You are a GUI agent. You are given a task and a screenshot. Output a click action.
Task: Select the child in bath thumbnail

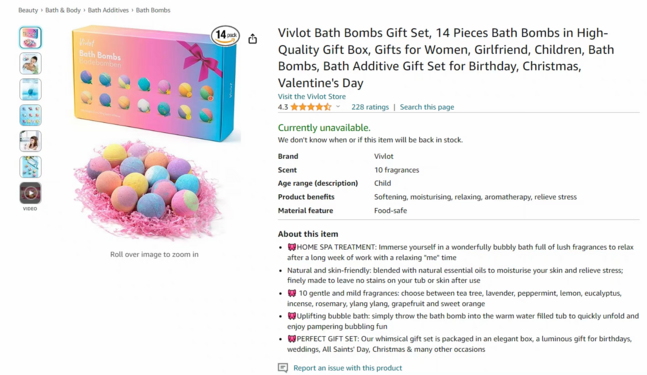30,64
